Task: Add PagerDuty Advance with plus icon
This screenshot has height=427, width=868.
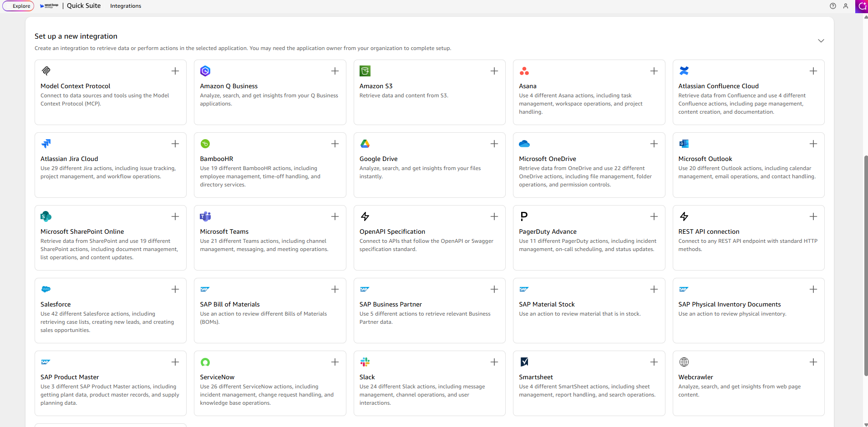Action: (654, 216)
